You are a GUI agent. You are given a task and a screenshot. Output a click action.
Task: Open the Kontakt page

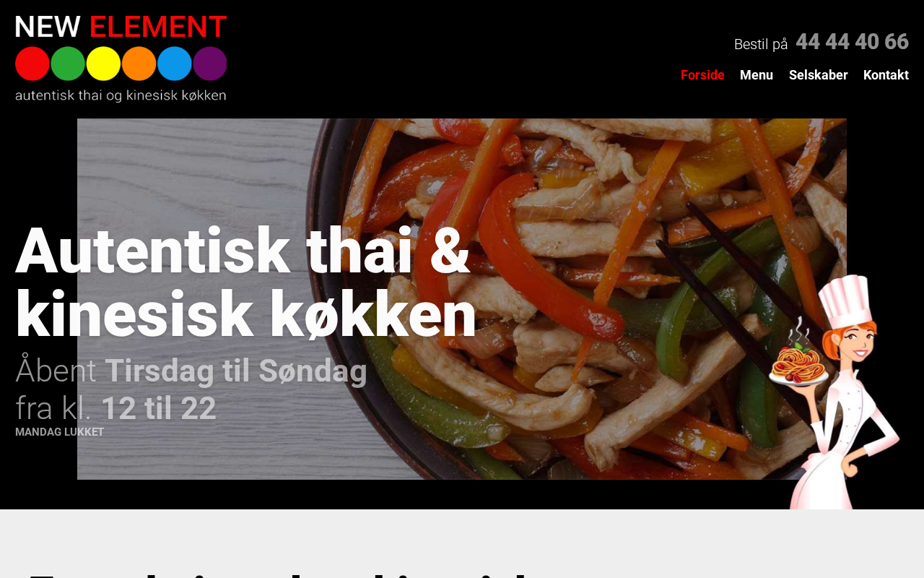pos(886,75)
